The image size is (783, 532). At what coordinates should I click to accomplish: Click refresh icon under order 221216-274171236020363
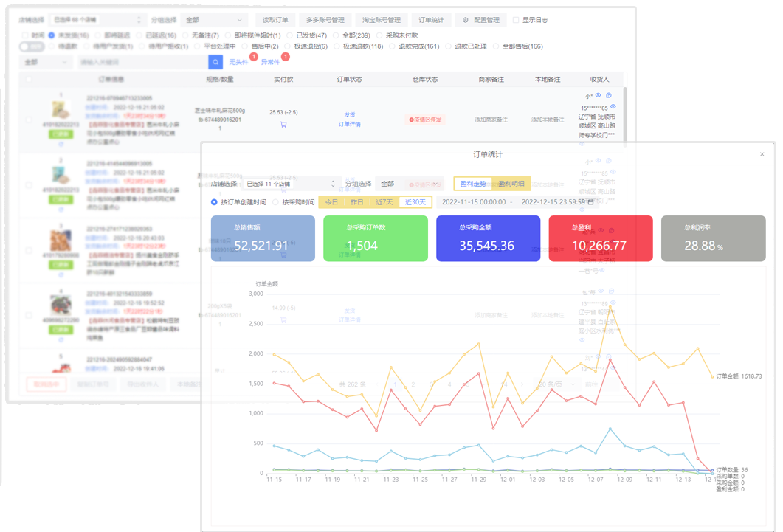tap(61, 275)
